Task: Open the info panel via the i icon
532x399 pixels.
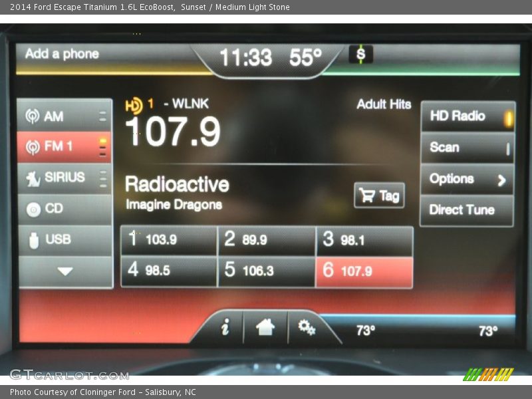Action: click(225, 327)
